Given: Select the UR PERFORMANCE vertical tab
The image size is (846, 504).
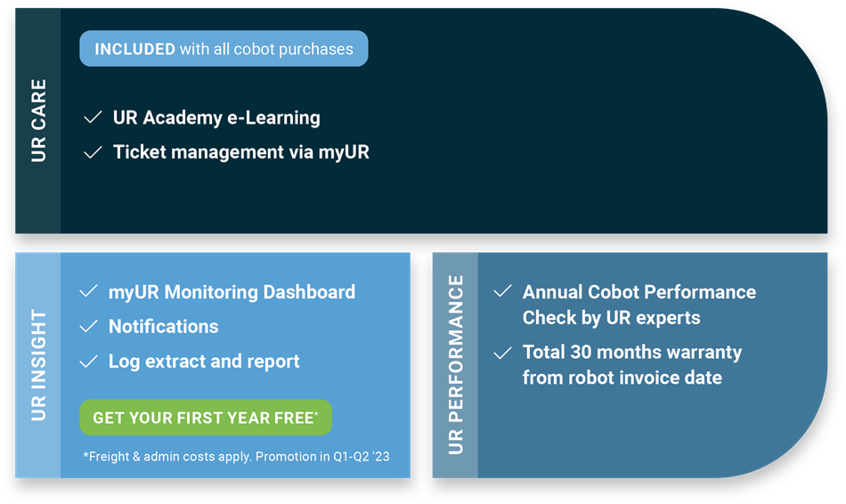Looking at the screenshot, I should [455, 365].
